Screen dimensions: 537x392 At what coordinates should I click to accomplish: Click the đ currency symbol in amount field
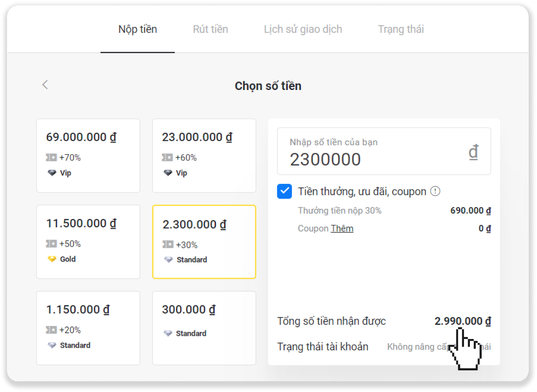point(473,152)
